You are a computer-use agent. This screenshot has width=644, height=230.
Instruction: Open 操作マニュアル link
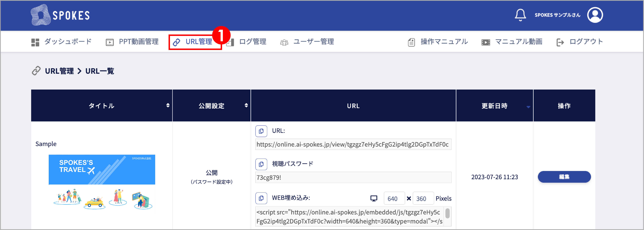[438, 42]
